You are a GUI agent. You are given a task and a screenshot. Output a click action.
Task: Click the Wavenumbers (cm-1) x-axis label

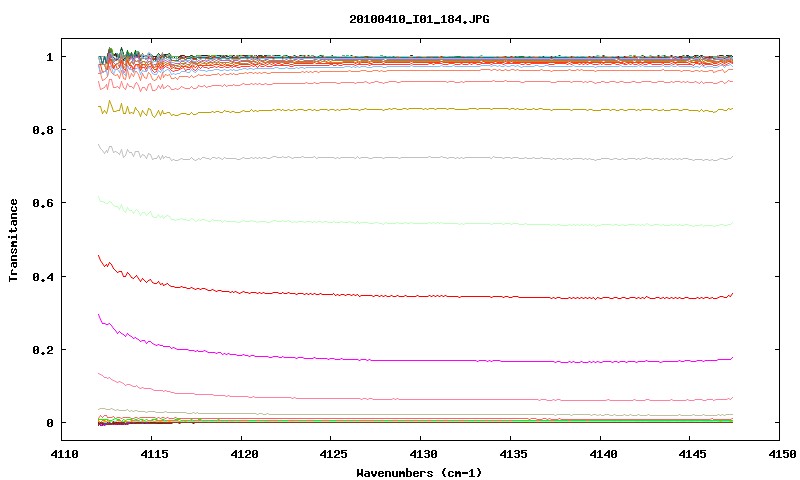[x=419, y=472]
